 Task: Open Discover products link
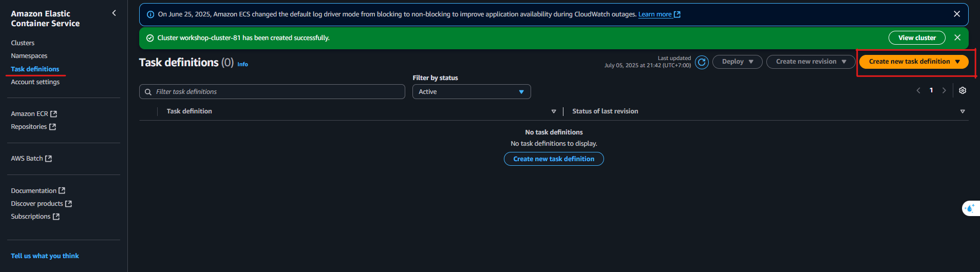coord(42,204)
